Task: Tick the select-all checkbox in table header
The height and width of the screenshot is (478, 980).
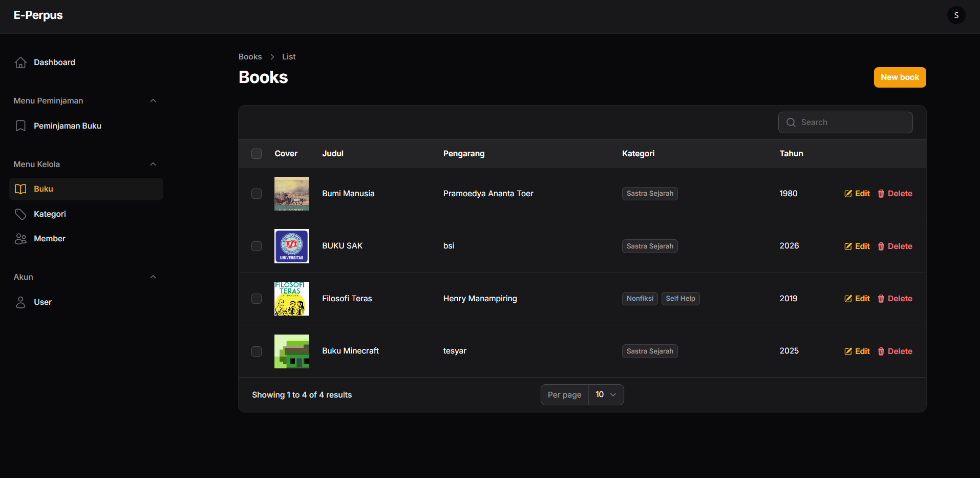Action: pos(257,154)
